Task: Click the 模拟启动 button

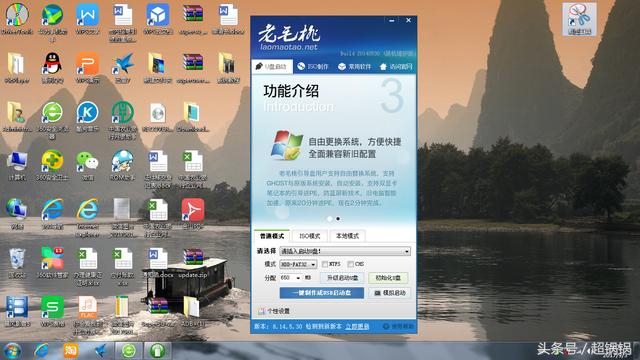Action: 390,293
